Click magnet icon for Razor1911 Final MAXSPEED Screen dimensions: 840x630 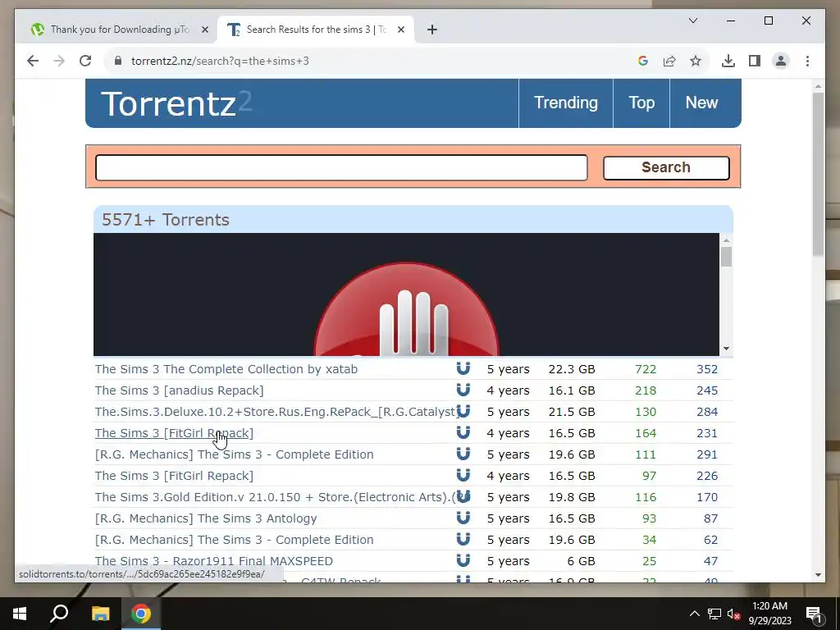click(463, 561)
